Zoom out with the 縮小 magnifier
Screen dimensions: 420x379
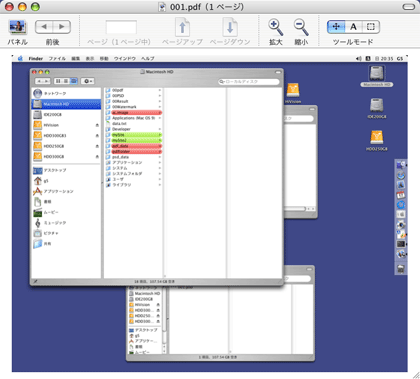[301, 27]
